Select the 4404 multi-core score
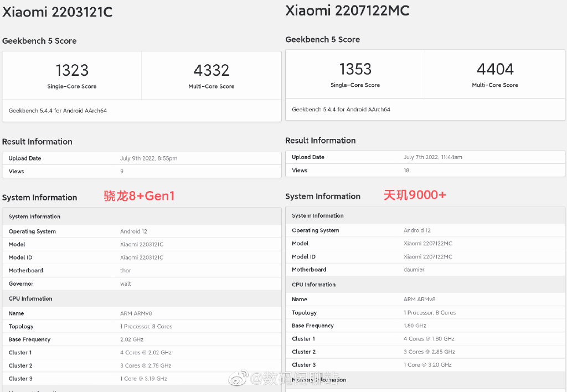 click(x=495, y=69)
